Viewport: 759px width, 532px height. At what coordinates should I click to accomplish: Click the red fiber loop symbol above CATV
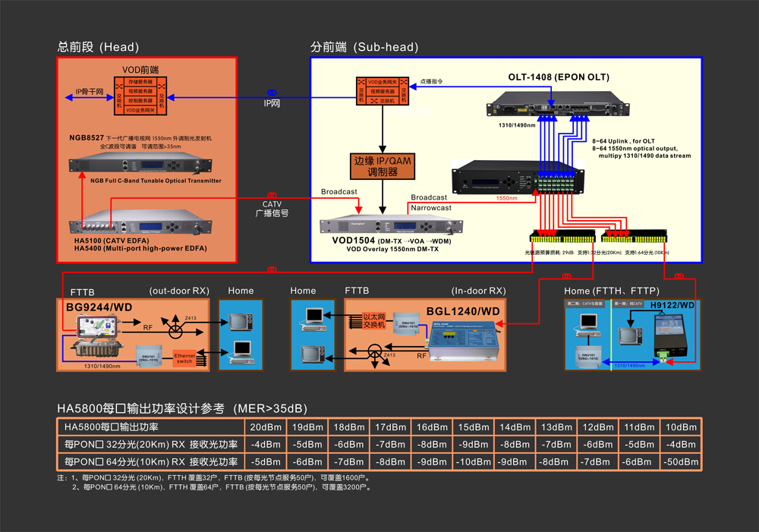272,195
